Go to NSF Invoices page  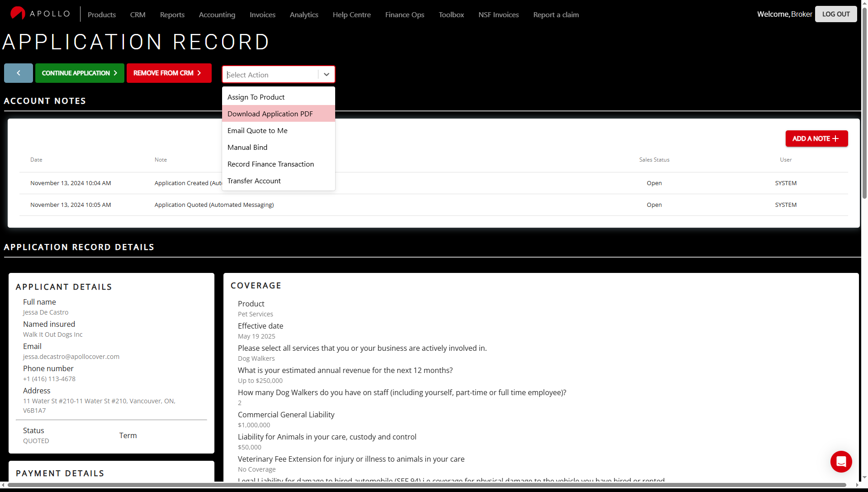pos(498,15)
